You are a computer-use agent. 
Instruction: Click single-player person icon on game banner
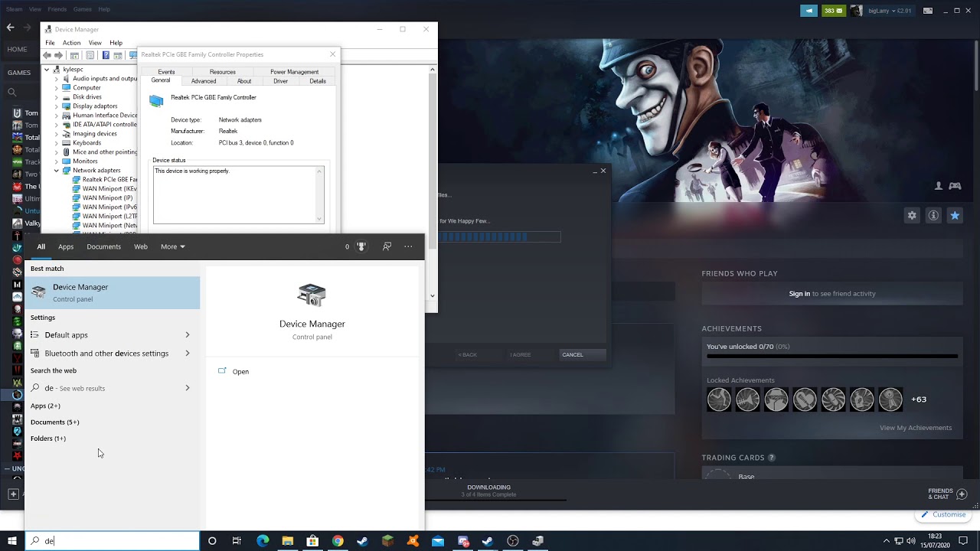click(939, 186)
